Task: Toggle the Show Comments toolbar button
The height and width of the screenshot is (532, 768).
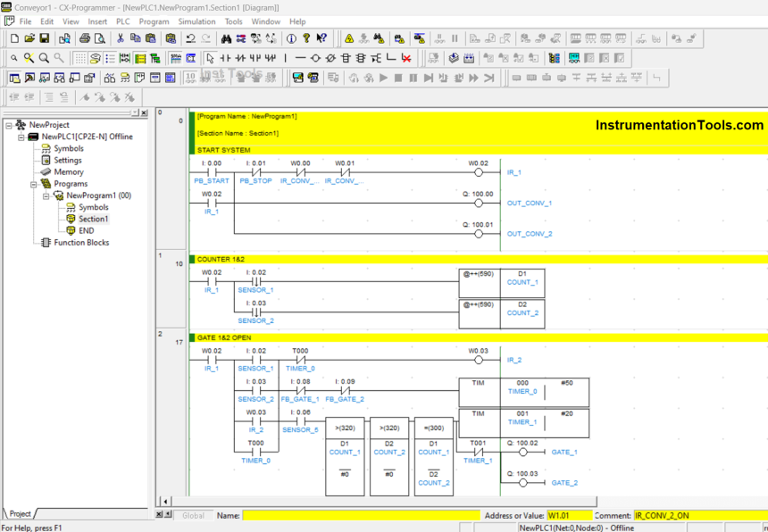Action: click(x=96, y=58)
